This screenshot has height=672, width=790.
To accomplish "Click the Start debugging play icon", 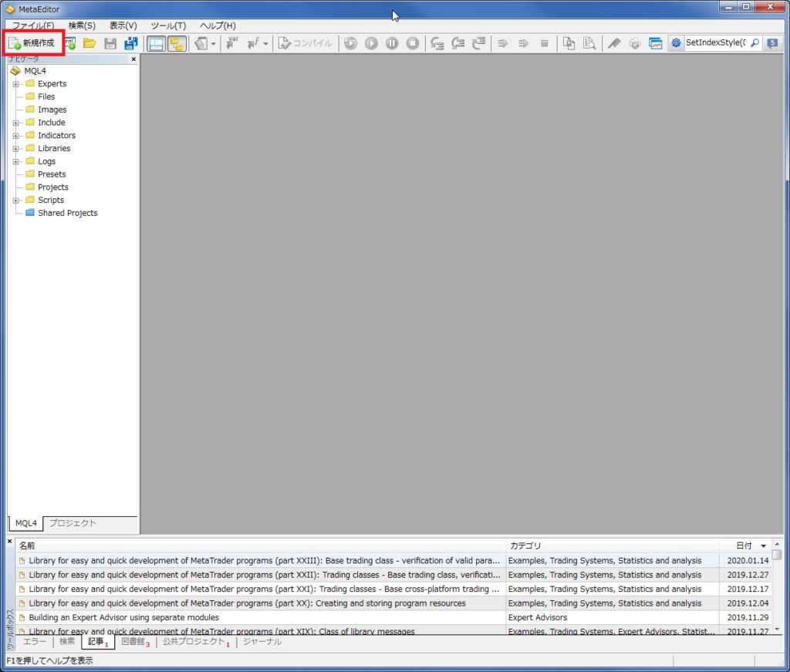I will (371, 43).
